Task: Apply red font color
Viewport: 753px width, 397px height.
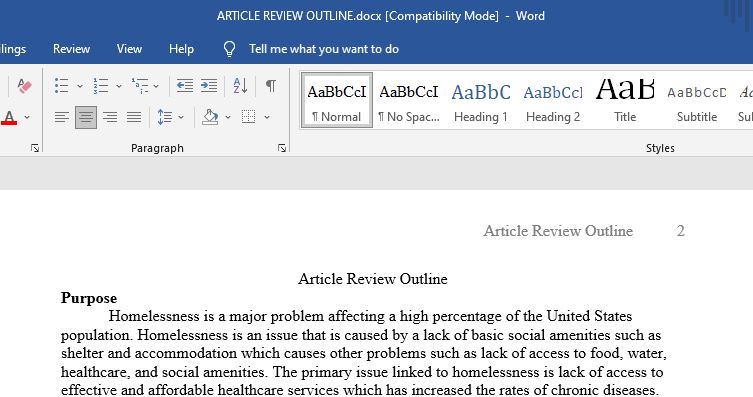Action: (x=9, y=117)
